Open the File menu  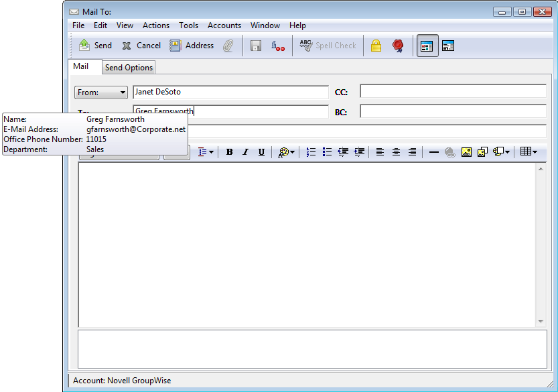(x=78, y=25)
